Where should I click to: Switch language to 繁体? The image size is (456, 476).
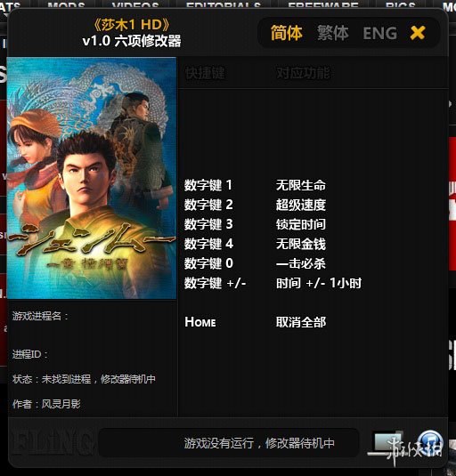coord(333,33)
